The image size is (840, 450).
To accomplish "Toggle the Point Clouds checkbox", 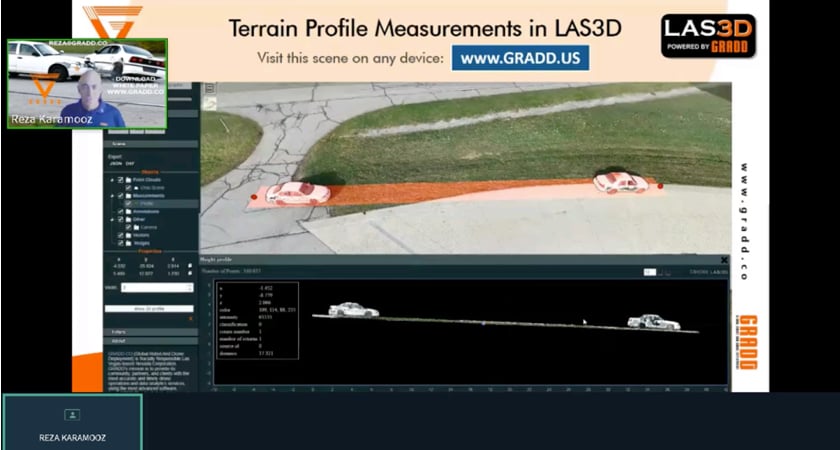I will [x=121, y=180].
